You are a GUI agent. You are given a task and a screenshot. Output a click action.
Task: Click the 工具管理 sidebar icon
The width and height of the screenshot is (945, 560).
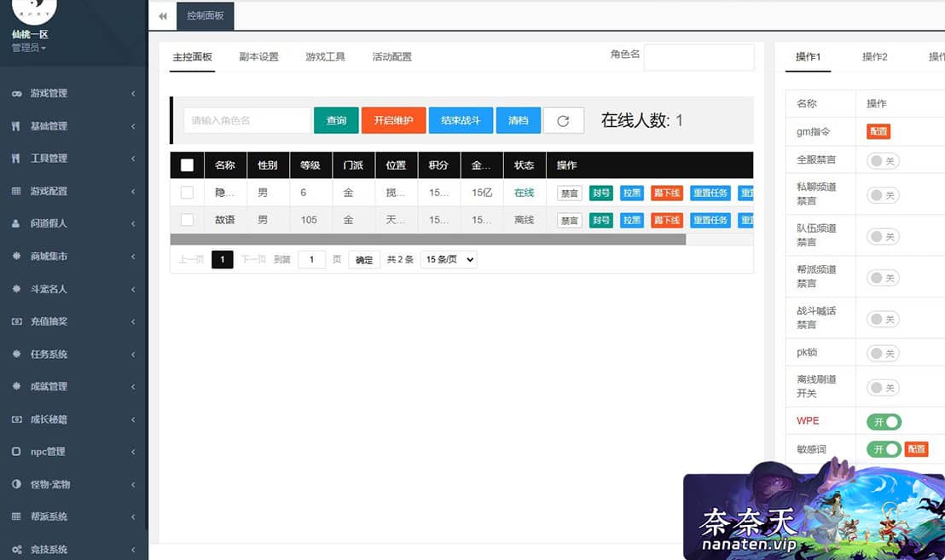click(x=16, y=159)
